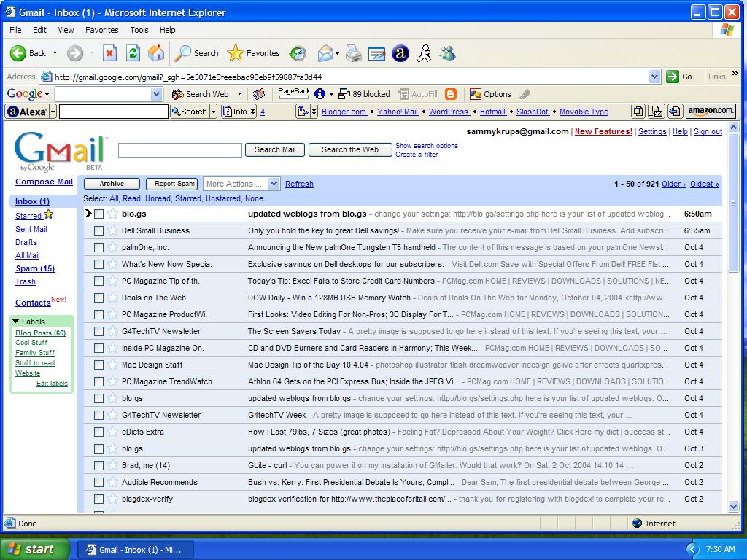Click the Refresh page toolbar icon
747x560 pixels.
[x=133, y=53]
